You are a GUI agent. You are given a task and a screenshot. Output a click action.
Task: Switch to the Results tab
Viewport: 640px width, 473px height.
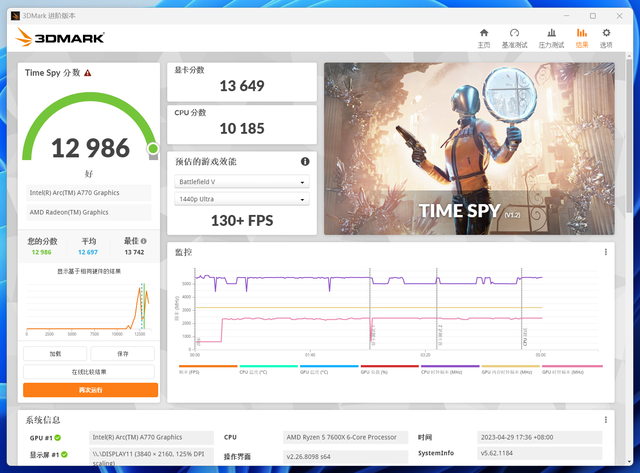pyautogui.click(x=582, y=38)
